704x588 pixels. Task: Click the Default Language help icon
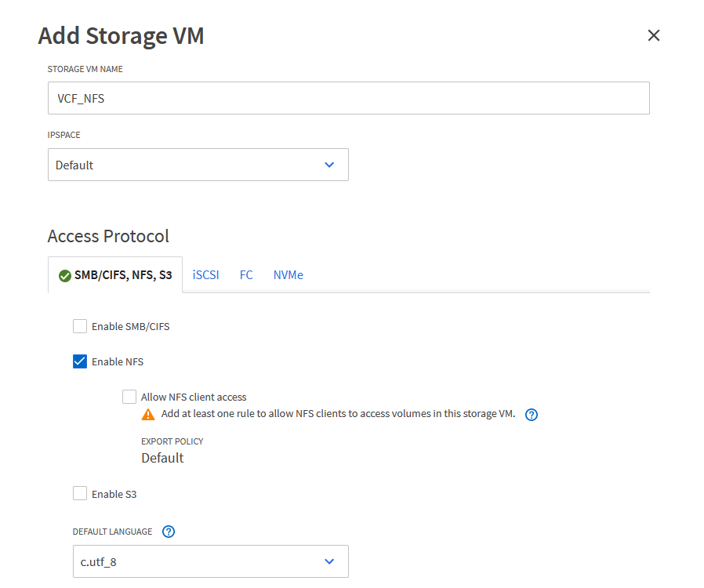point(168,532)
